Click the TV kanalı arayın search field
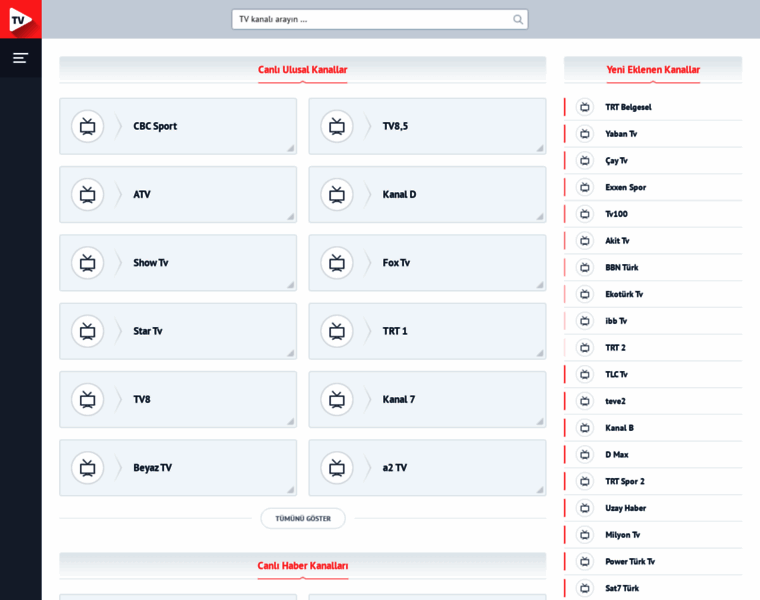Image resolution: width=760 pixels, height=600 pixels. pos(380,19)
